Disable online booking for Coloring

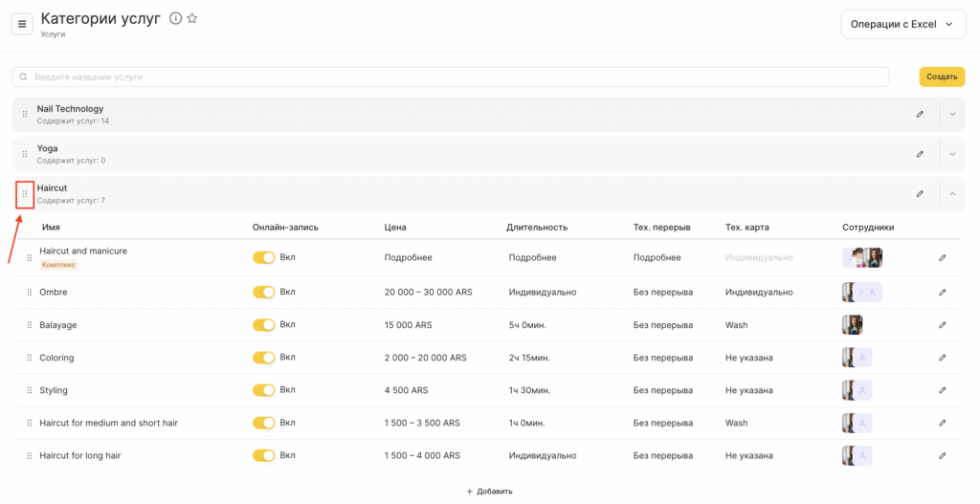263,358
